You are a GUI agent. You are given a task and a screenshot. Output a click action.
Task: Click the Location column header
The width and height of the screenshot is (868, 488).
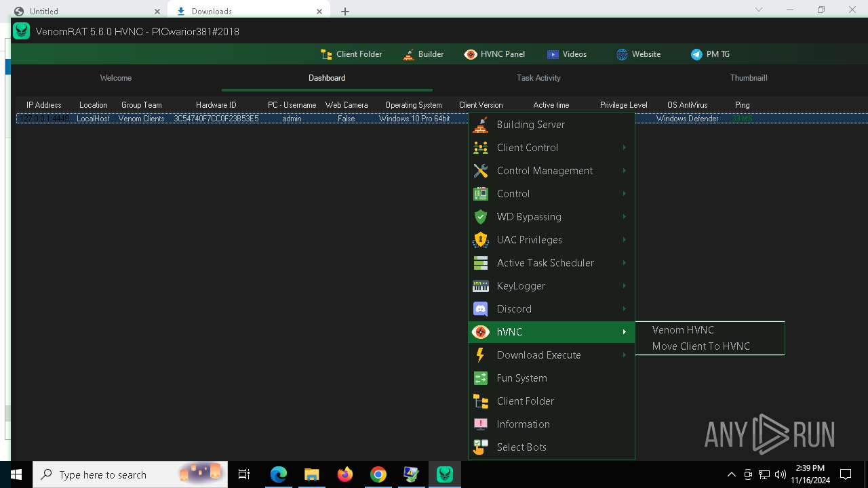point(93,105)
